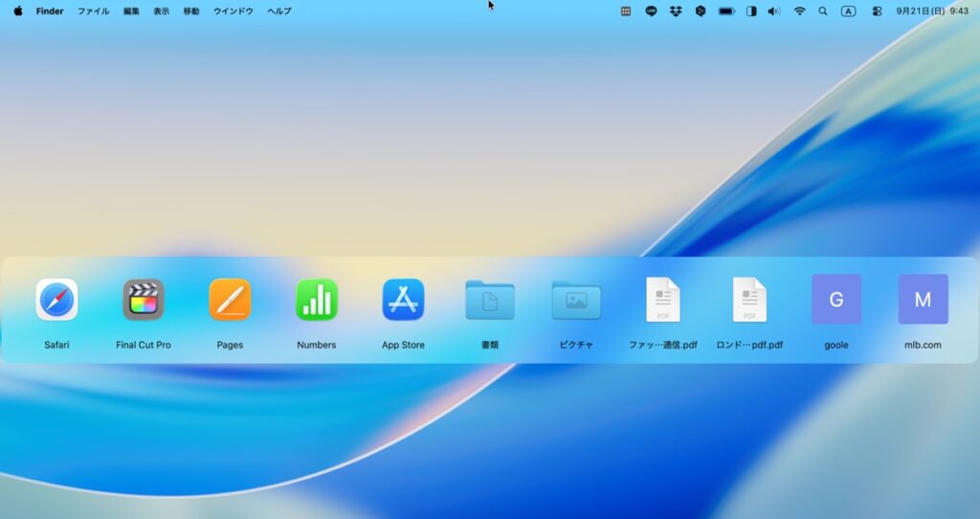Click the Dropbox menu bar icon
Image resolution: width=980 pixels, height=519 pixels.
point(676,11)
